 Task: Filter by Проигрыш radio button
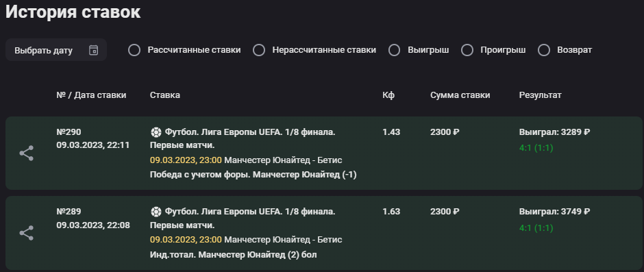coord(467,50)
